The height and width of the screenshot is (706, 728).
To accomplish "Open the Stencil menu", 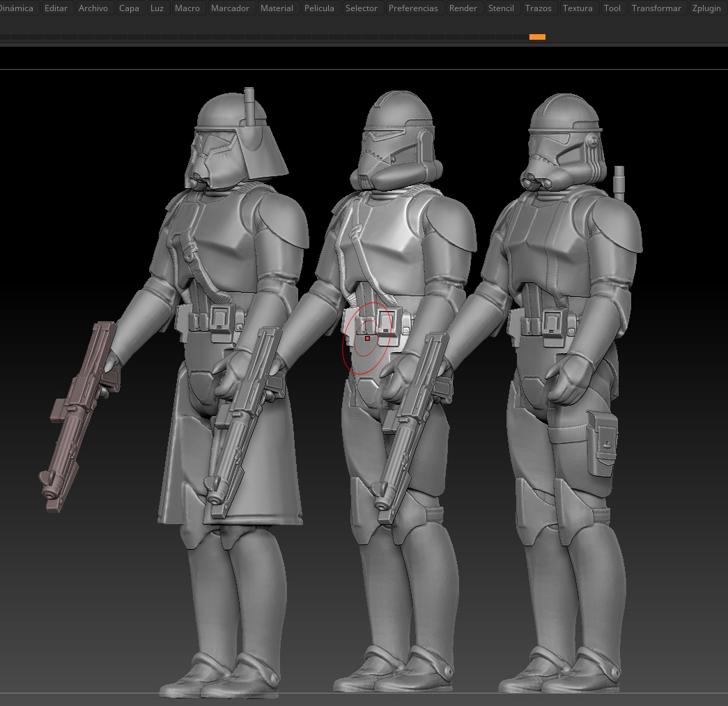I will click(x=501, y=8).
